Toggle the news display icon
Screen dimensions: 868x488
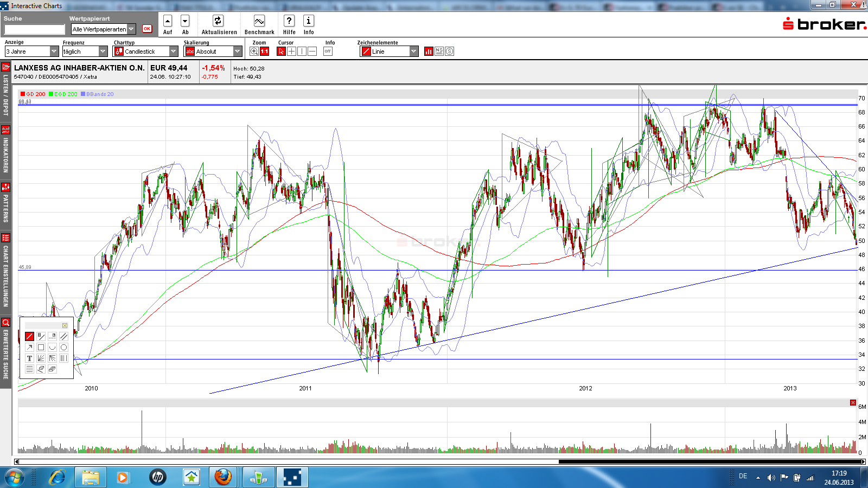click(439, 52)
